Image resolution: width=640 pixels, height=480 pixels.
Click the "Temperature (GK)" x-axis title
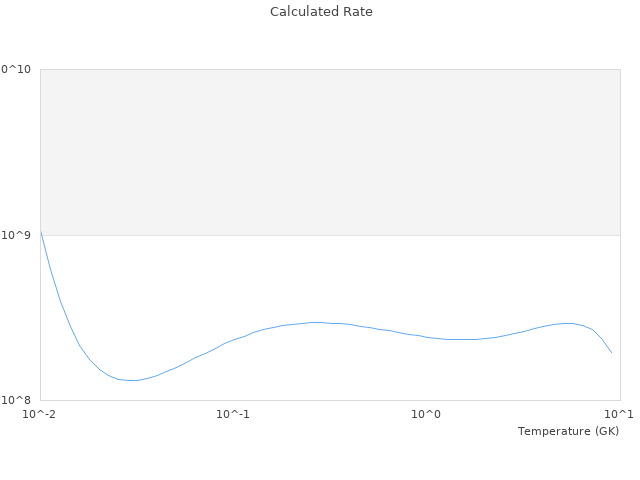568,431
